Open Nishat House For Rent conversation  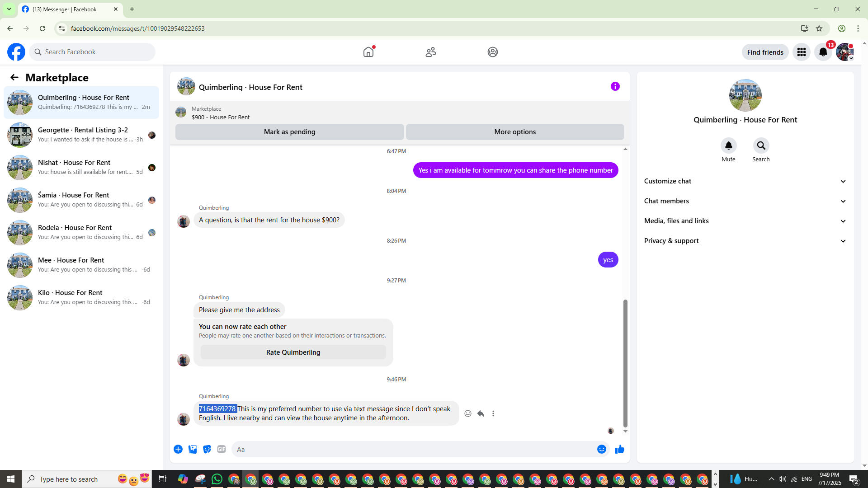[81, 168]
